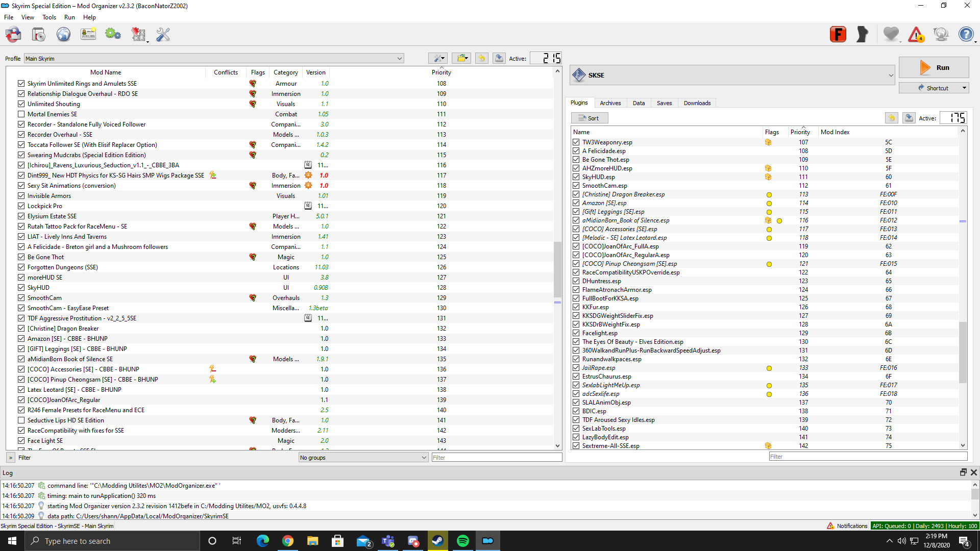
Task: Disable the TW3Weaponry.esp plugin
Action: point(576,142)
